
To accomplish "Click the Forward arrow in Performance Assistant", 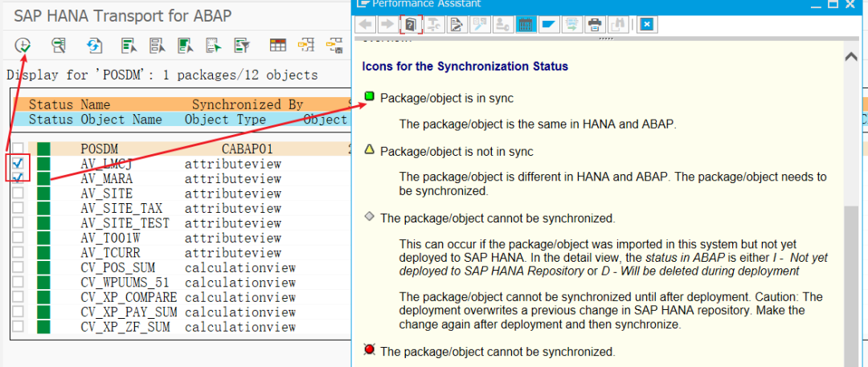I will [x=387, y=24].
